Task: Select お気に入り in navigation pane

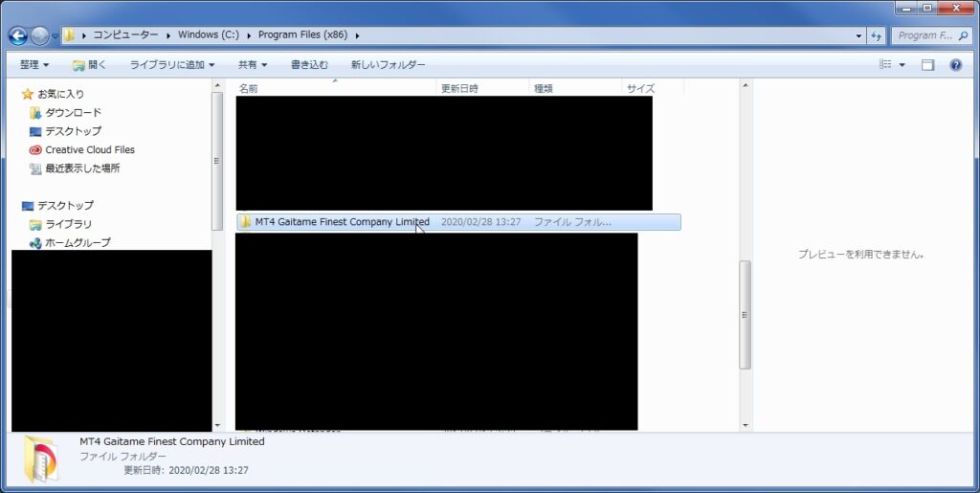Action: [60, 94]
